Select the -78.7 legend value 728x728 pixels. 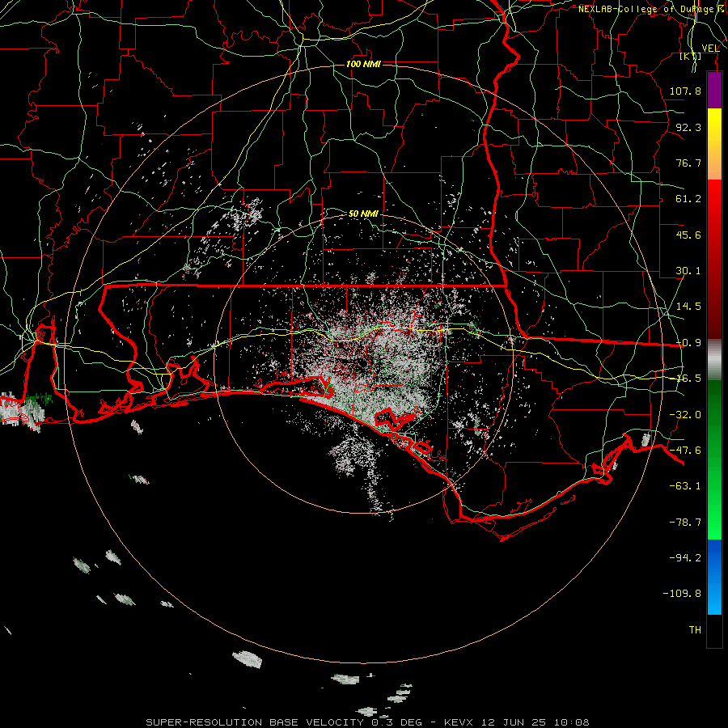point(685,523)
